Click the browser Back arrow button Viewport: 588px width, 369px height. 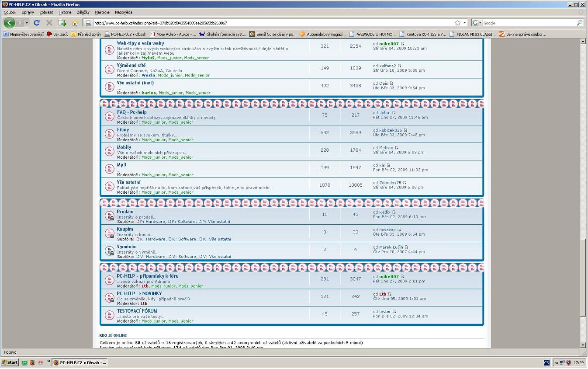pos(10,23)
